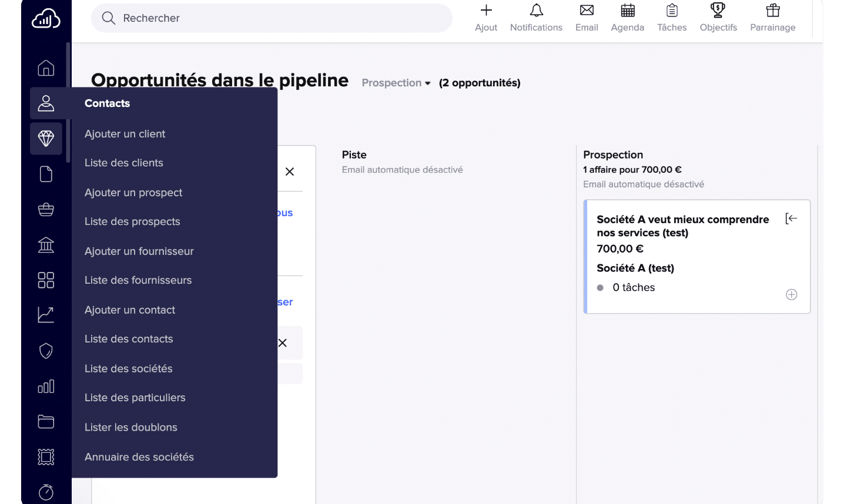Viewport: 844px width, 504px height.
Task: Click Ajouter un prospect
Action: click(133, 192)
